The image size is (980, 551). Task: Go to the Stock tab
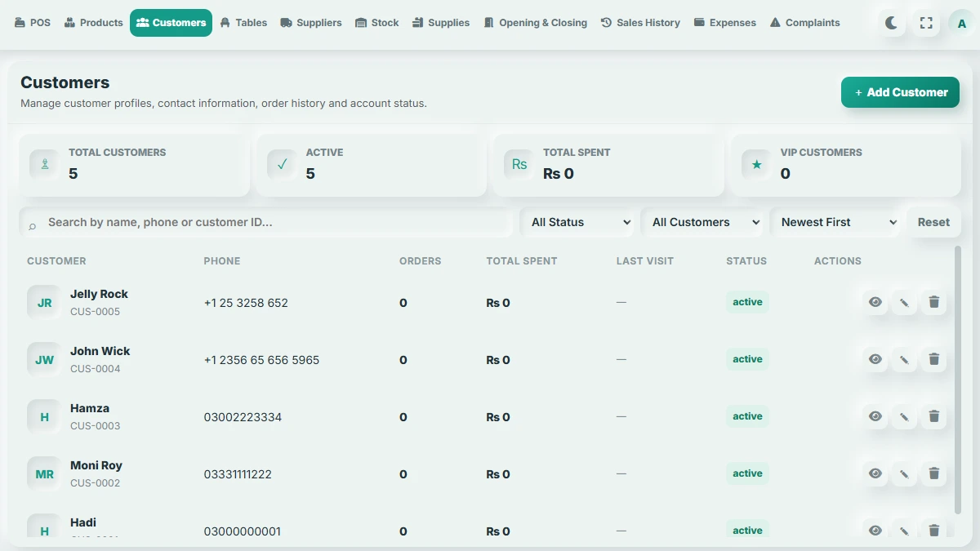(377, 23)
